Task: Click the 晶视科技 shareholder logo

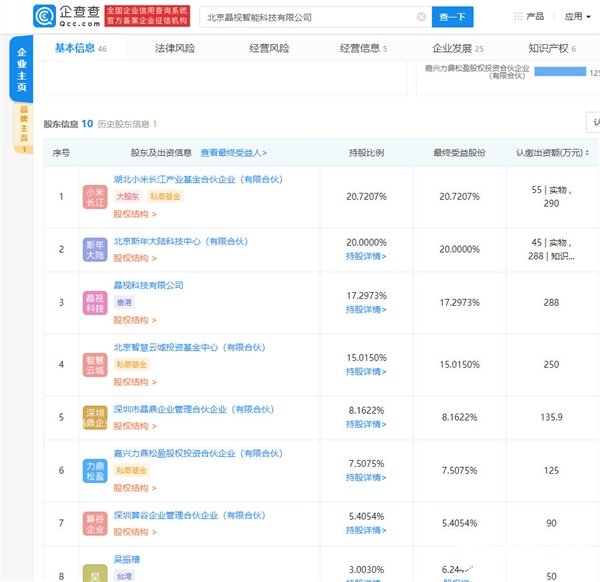Action: click(95, 303)
